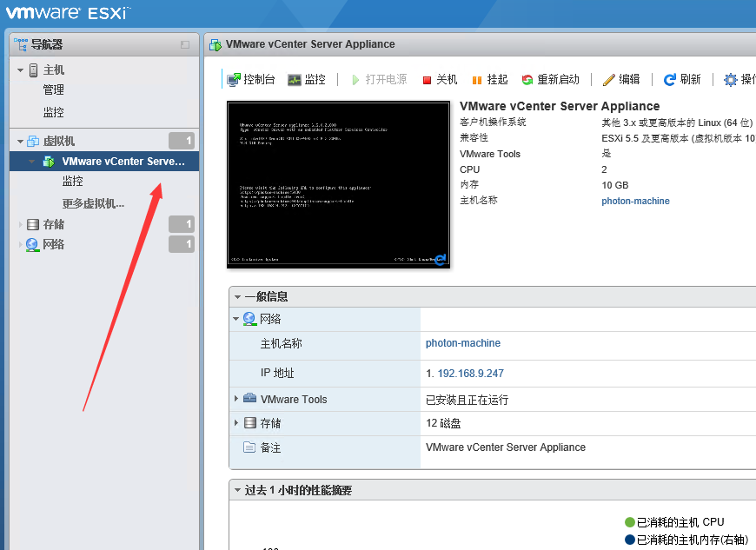Click the vCenter VM icon in navigator
Viewport: 756px width, 550px height.
coord(49,162)
